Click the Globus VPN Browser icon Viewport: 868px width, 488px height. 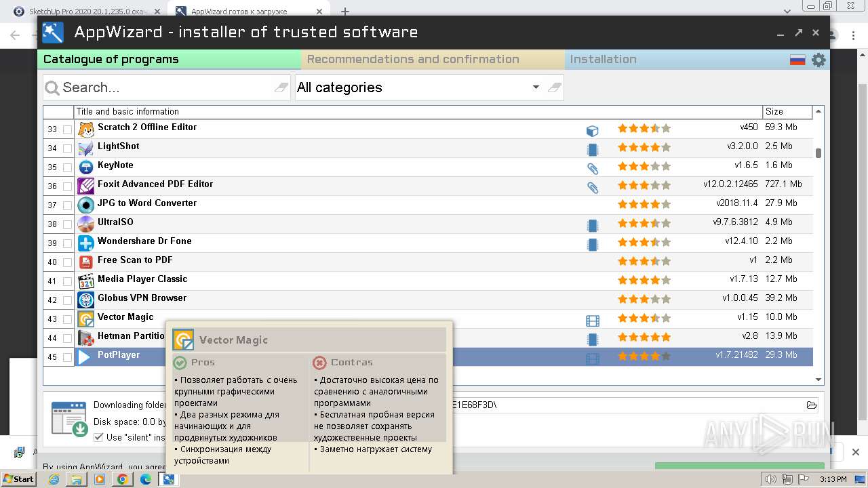(x=86, y=300)
